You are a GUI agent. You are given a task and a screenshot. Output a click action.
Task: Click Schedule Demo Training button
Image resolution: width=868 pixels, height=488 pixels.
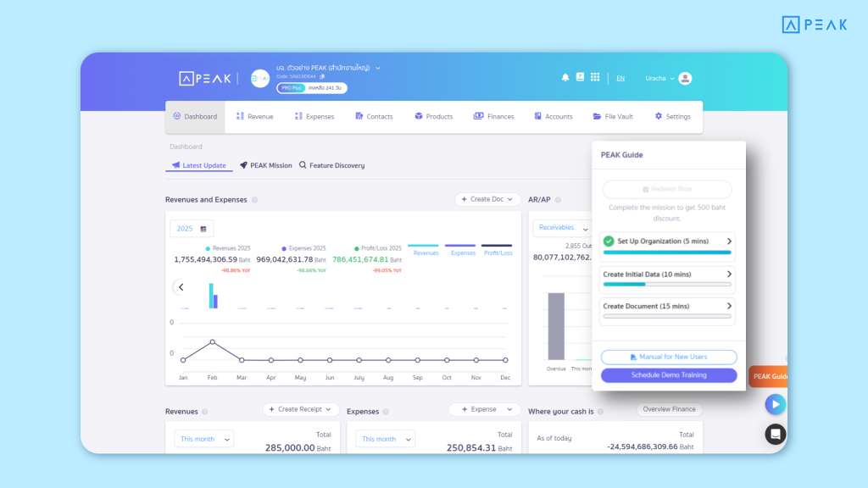pyautogui.click(x=668, y=374)
